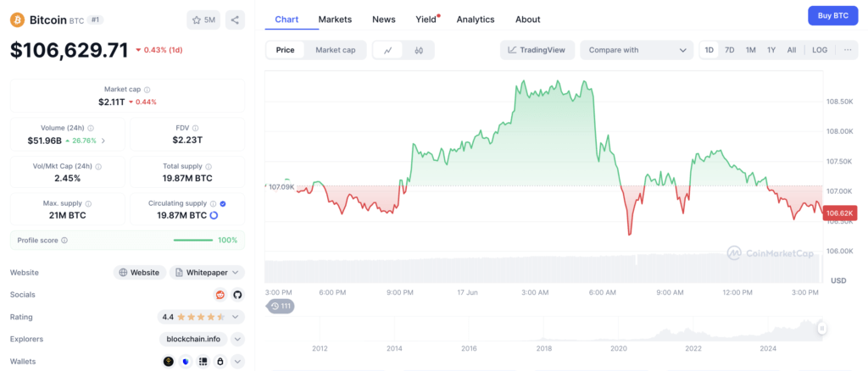Open the GitHub social link icon
The image size is (868, 371).
tap(237, 295)
